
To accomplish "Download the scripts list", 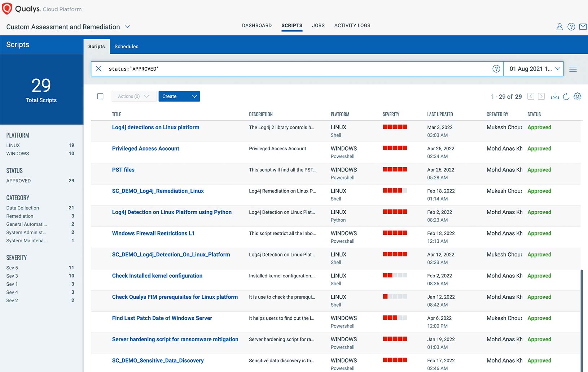I will (x=555, y=96).
